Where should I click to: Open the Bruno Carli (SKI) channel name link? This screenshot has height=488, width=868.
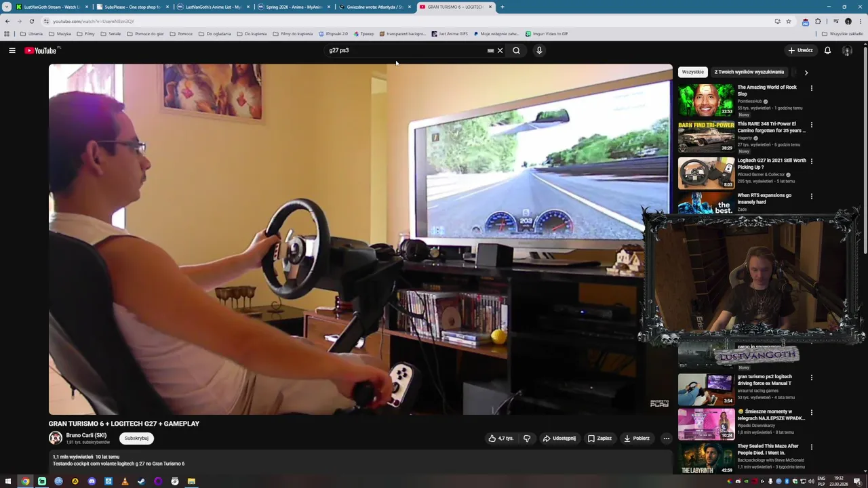click(x=86, y=435)
